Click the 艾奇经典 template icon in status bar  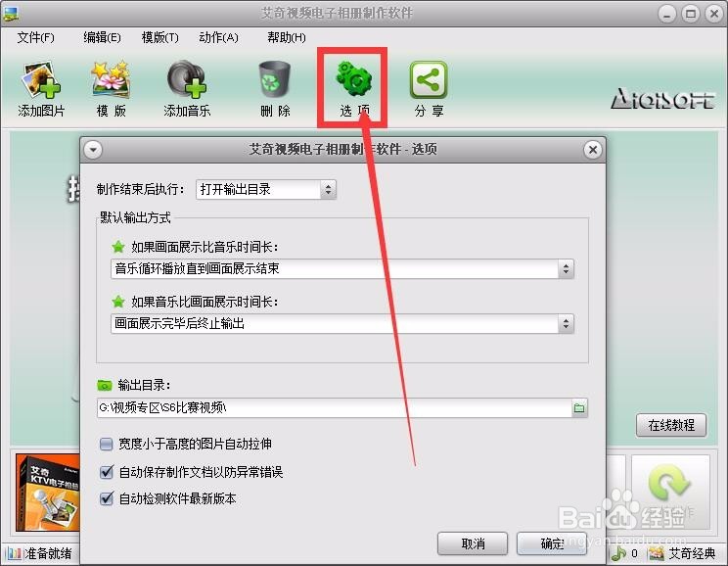[x=656, y=553]
